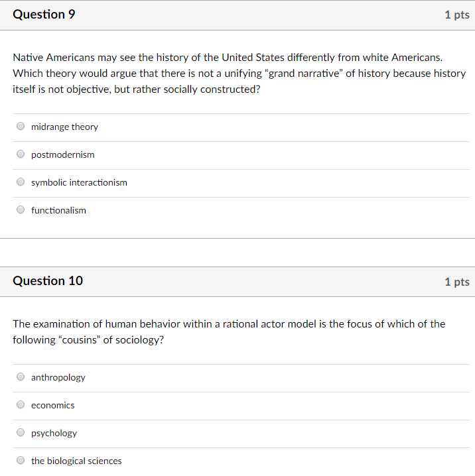Screen dimensions: 475x476
Task: Click the symbolic interactionism label text
Action: (x=79, y=182)
